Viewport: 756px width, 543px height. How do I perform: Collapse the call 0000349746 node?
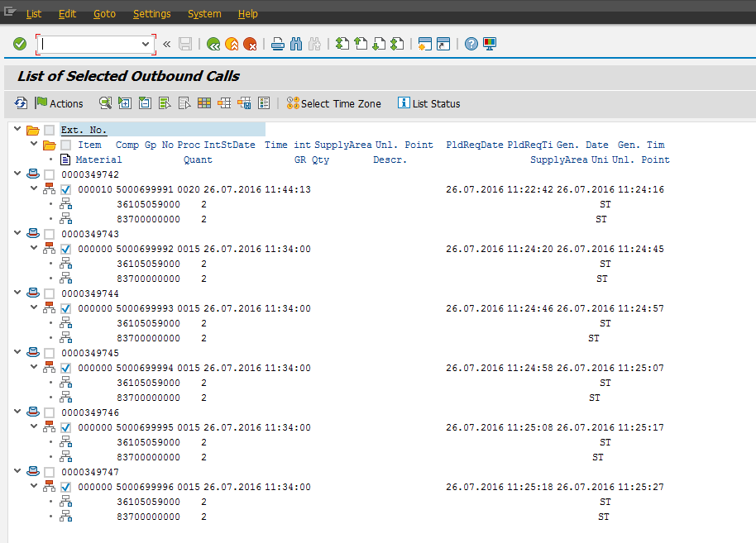[17, 412]
